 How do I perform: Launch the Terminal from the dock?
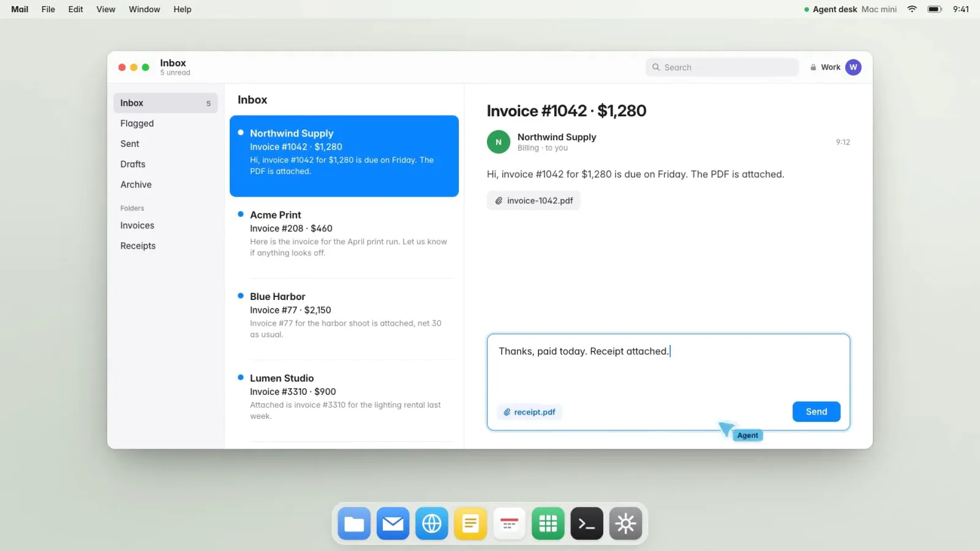tap(587, 523)
